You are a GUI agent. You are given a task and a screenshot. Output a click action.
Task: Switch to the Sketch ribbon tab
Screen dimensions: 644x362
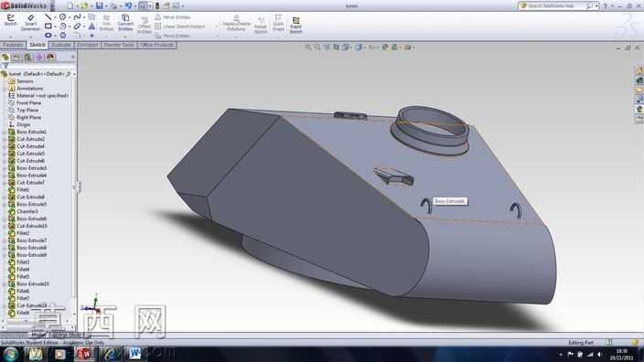coord(38,45)
